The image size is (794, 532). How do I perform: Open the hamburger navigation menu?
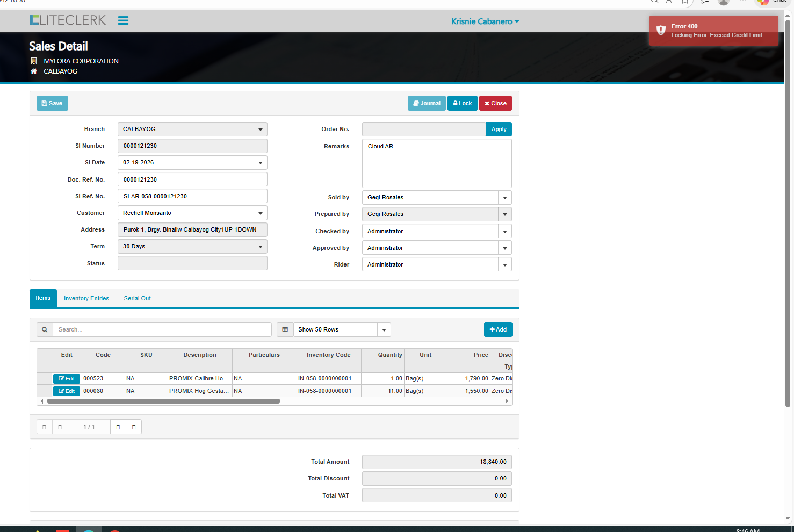click(x=123, y=20)
